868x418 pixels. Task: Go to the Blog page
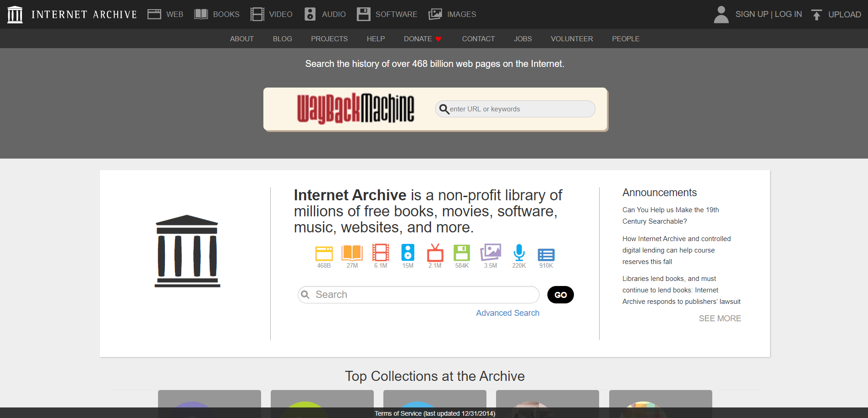click(282, 39)
